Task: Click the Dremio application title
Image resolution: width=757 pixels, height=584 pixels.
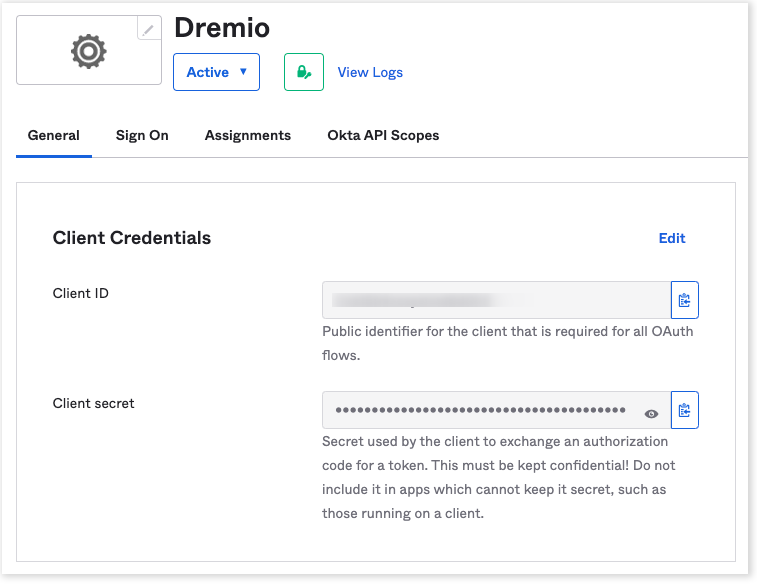Action: pos(222,28)
